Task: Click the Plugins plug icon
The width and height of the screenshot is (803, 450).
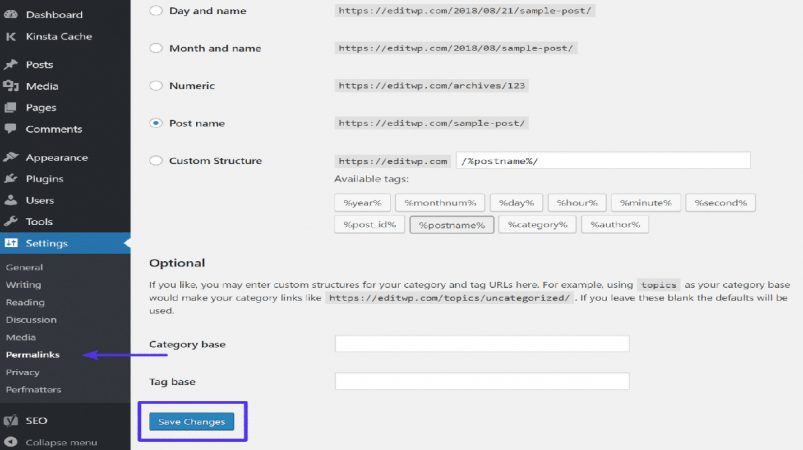Action: coord(11,179)
